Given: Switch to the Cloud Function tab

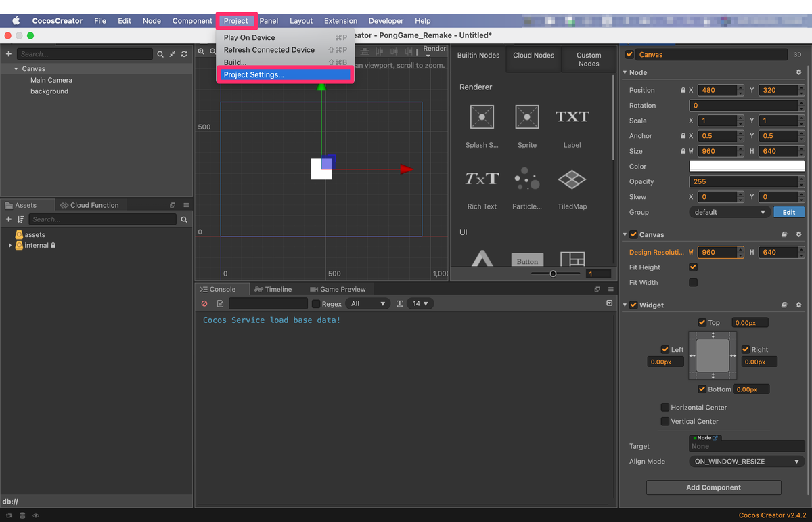Looking at the screenshot, I should (x=89, y=205).
